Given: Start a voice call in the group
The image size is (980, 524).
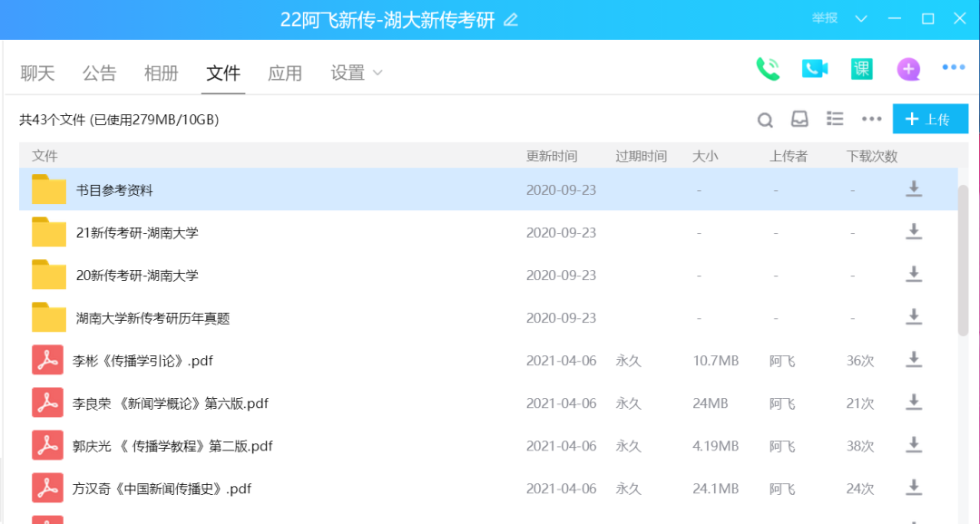Looking at the screenshot, I should coord(768,69).
